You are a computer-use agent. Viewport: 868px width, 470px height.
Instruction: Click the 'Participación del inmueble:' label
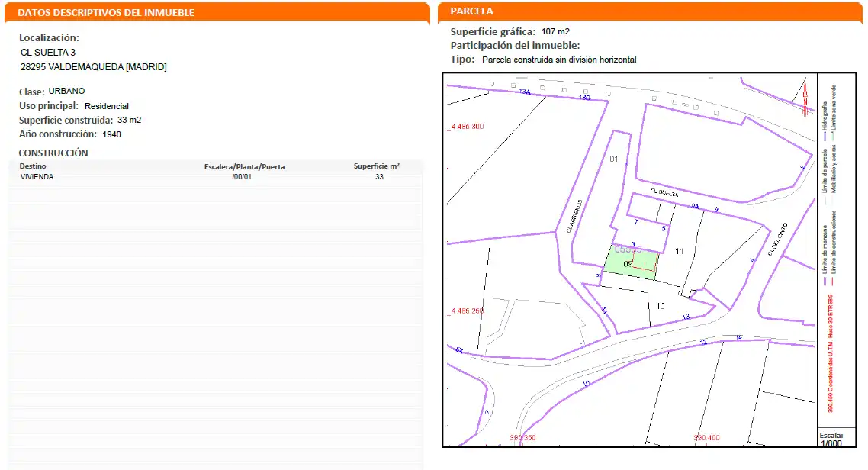516,45
